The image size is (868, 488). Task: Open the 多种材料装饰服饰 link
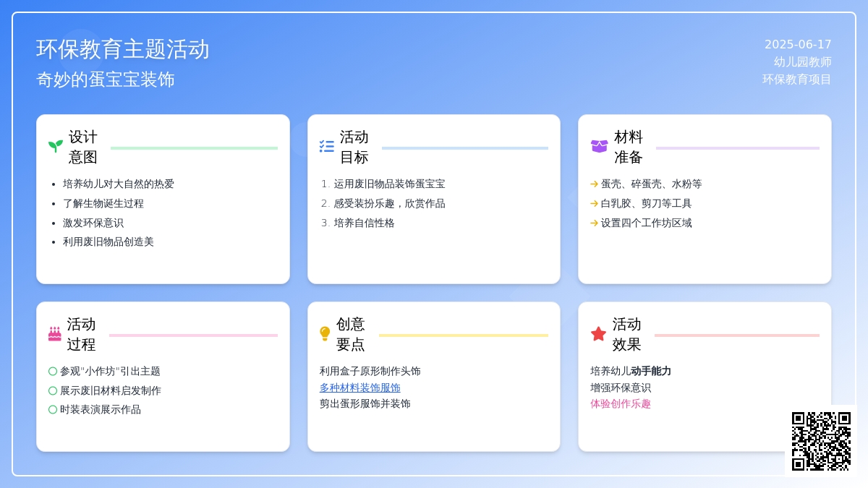tap(360, 388)
